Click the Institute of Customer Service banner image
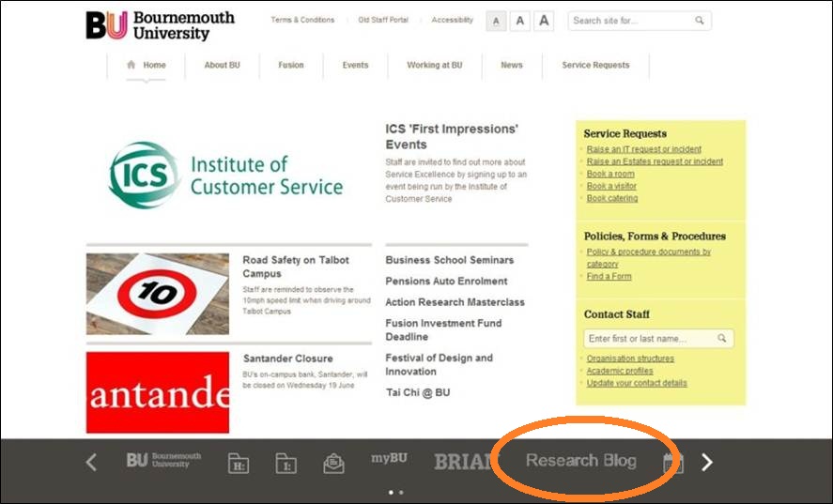 (225, 175)
